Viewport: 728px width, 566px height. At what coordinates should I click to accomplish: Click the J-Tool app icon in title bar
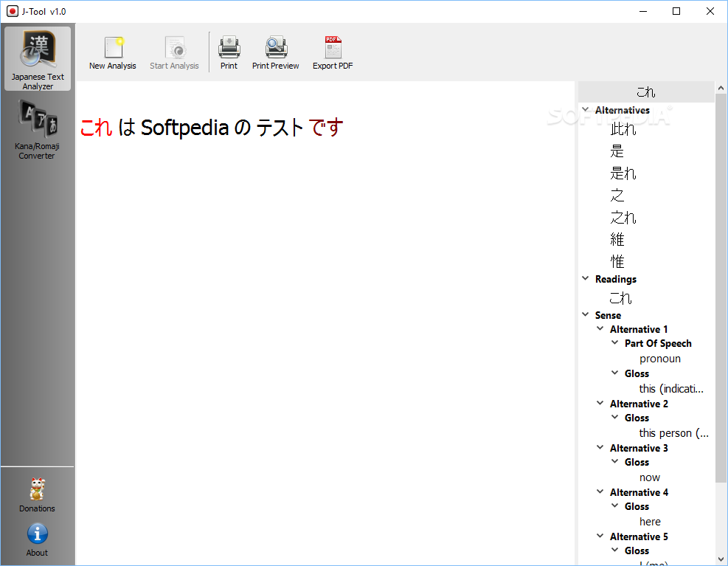(x=12, y=11)
